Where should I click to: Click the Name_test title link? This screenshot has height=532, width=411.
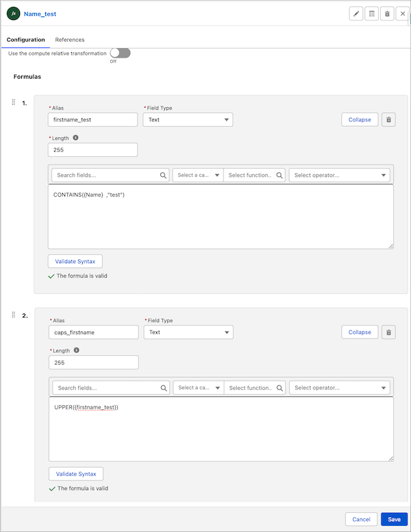coord(40,14)
